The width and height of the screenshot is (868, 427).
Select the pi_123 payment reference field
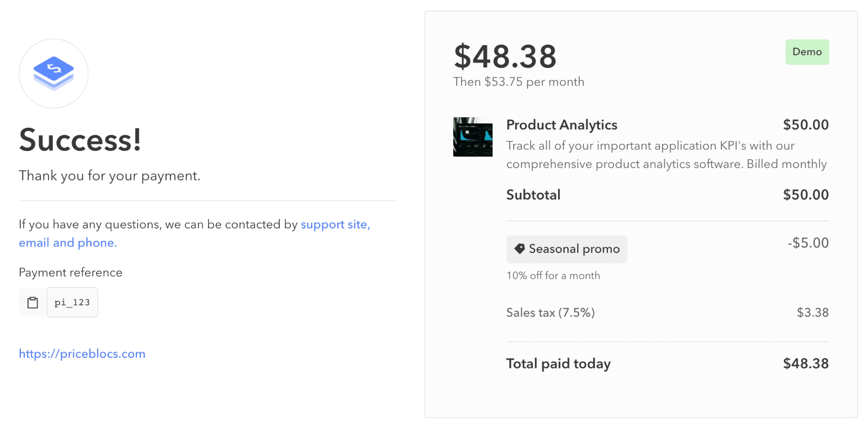(72, 302)
